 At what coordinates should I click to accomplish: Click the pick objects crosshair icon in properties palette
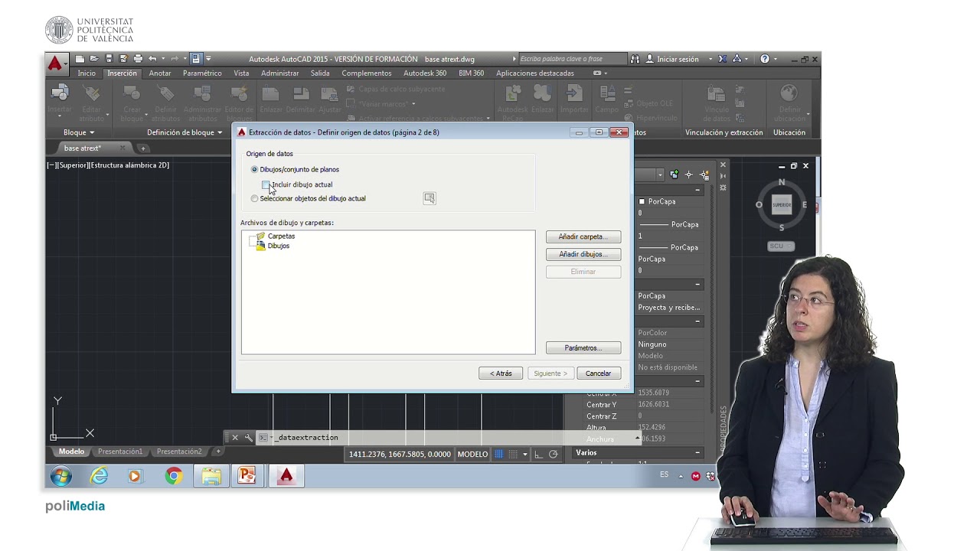[688, 174]
